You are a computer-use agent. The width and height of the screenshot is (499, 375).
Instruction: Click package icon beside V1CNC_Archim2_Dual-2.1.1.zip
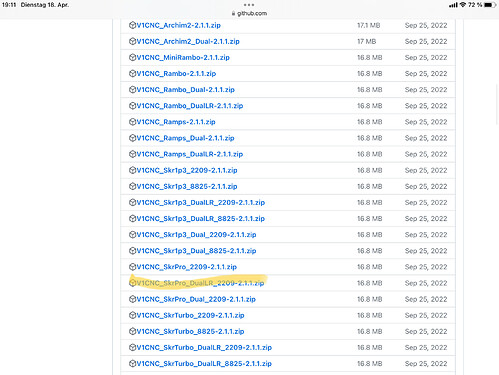(132, 41)
